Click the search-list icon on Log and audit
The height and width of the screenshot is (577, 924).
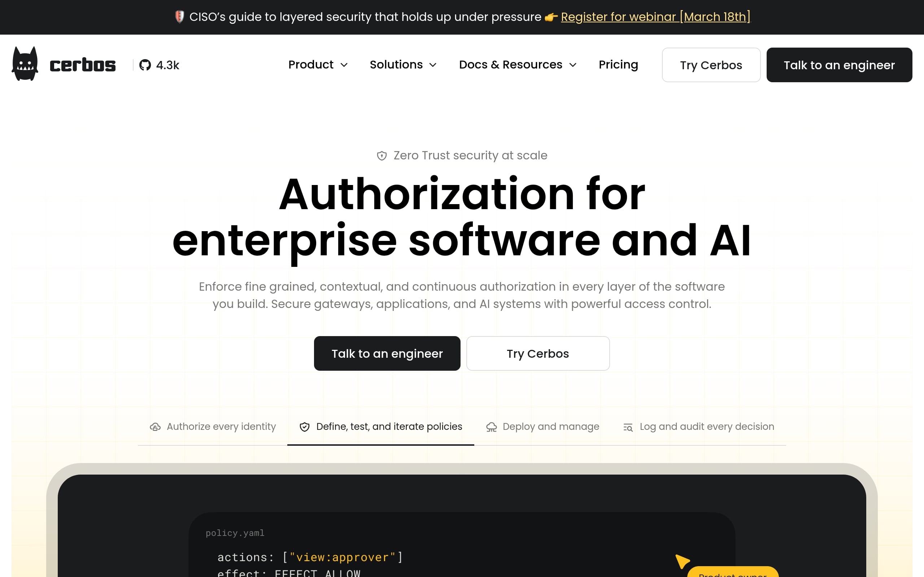pyautogui.click(x=628, y=427)
